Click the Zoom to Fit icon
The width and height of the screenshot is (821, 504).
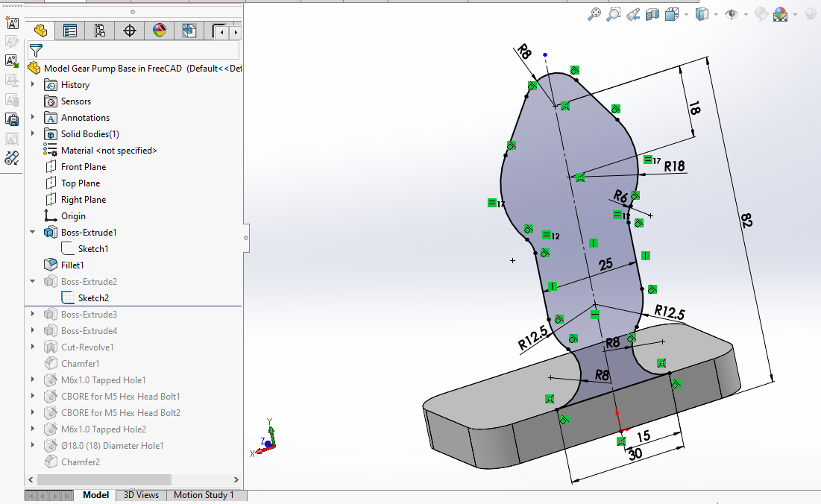(594, 14)
